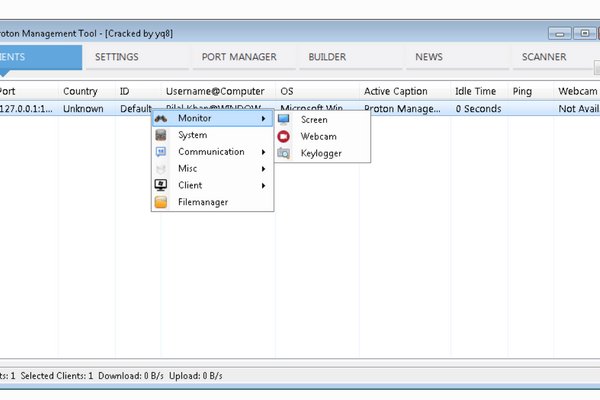Expand the Misc submenu arrow

(x=263, y=169)
